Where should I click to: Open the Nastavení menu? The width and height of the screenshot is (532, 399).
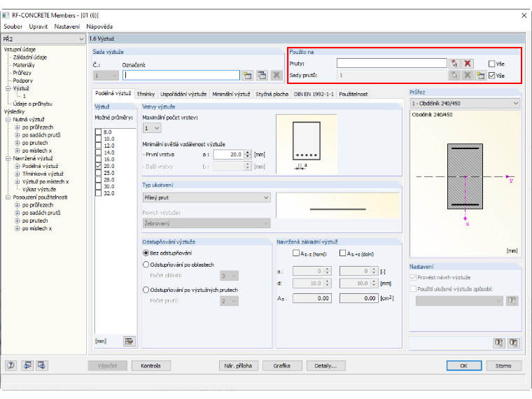pos(66,27)
